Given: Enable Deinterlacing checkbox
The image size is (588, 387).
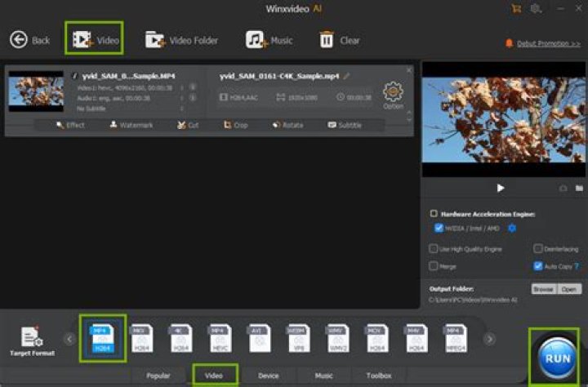Looking at the screenshot, I should [537, 249].
